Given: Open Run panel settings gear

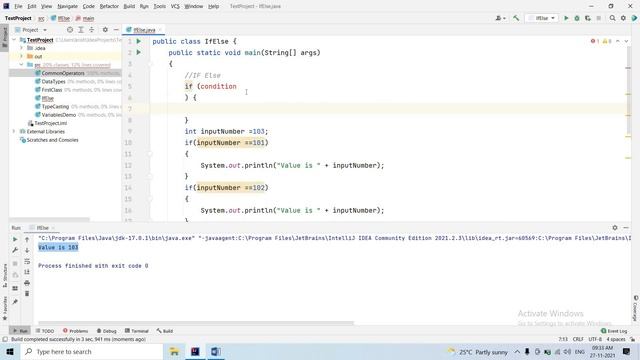Looking at the screenshot, I should [x=615, y=228].
